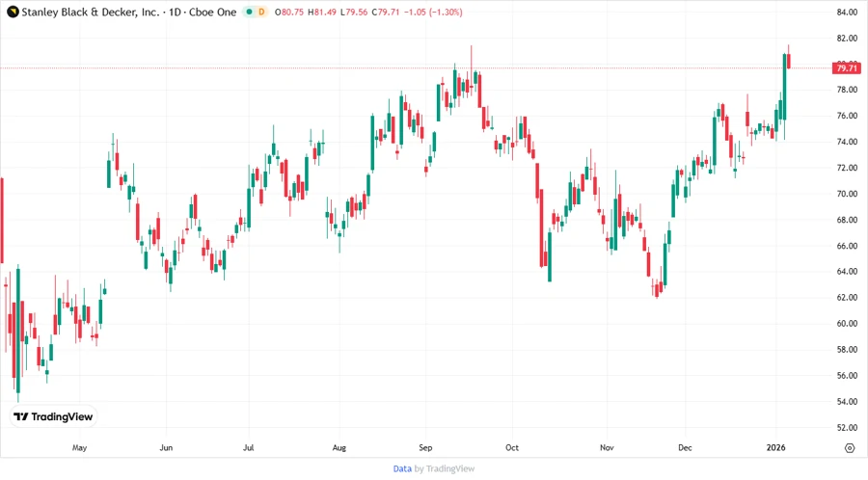Click the Nov label on time axis
The width and height of the screenshot is (868, 480).
607,448
